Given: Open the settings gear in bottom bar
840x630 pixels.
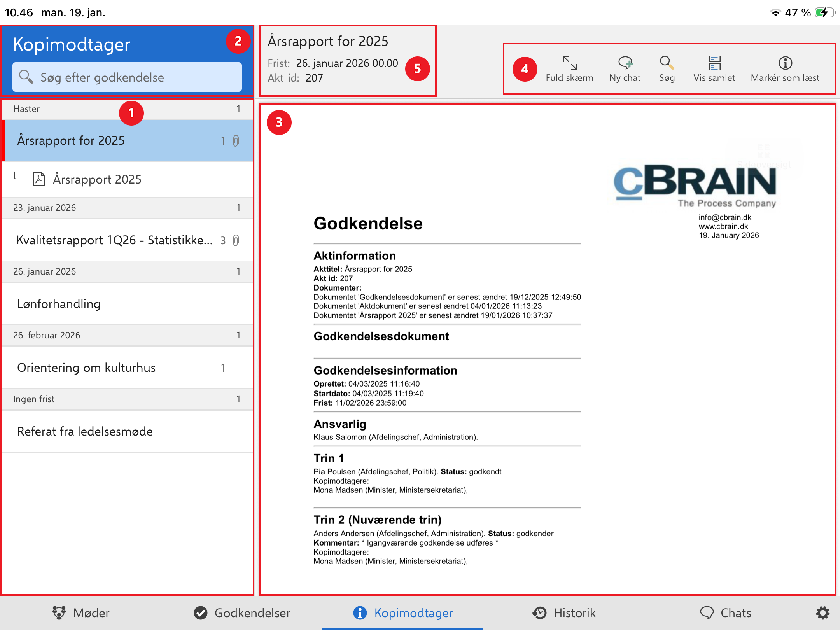Looking at the screenshot, I should 822,613.
